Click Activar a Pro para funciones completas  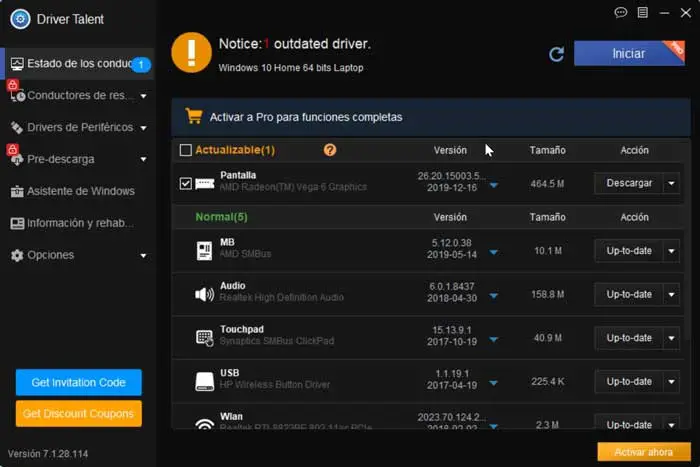[x=431, y=117]
